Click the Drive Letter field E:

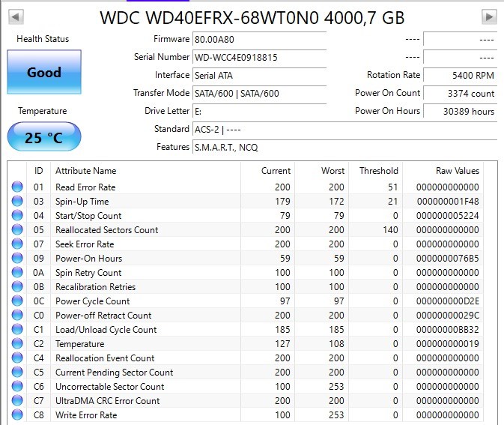click(x=259, y=112)
